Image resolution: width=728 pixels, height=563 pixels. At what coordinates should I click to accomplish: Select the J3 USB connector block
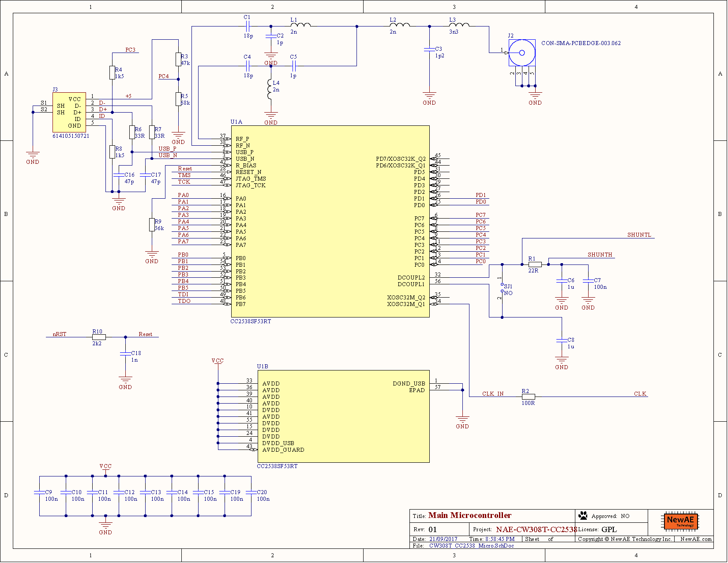point(69,113)
